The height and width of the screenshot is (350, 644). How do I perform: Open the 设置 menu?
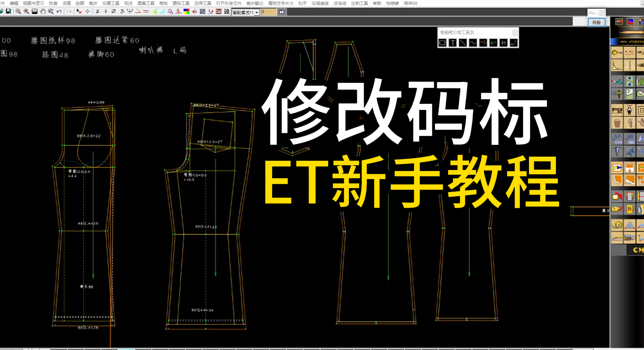pyautogui.click(x=66, y=3)
